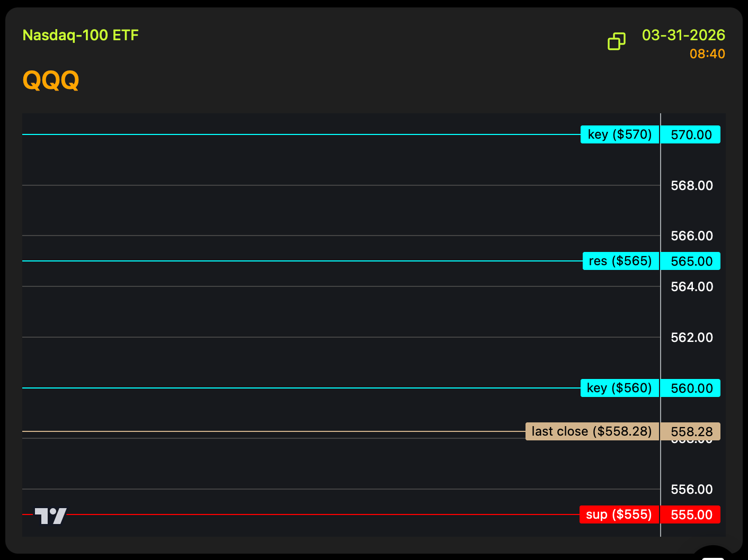Click the 560.00 price axis tag
This screenshot has width=748, height=560.
691,389
